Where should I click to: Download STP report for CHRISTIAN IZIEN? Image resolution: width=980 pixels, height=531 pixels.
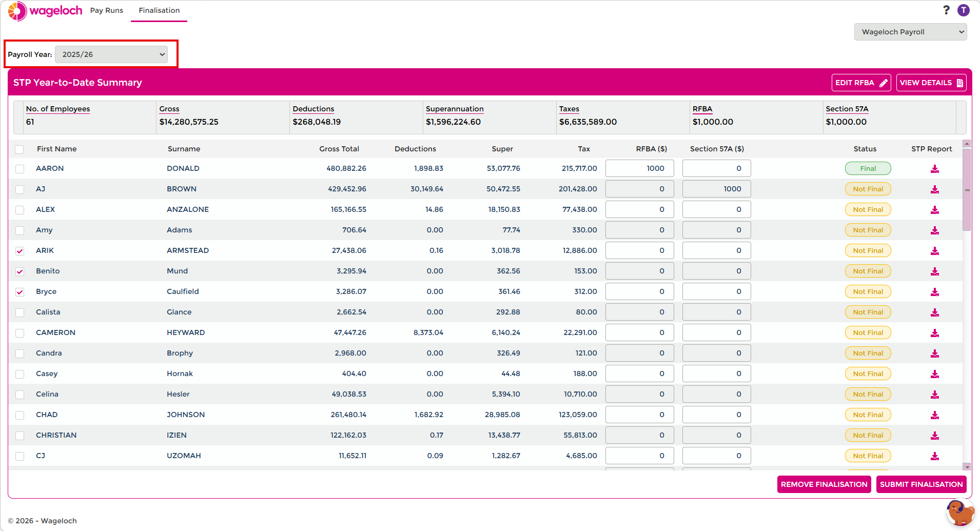pos(935,436)
